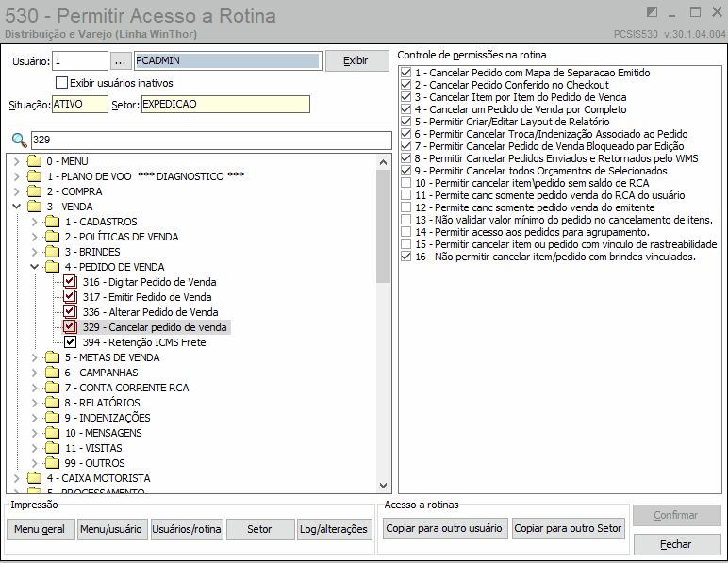Image resolution: width=728 pixels, height=563 pixels.
Task: Click the PCADMIN user name field
Action: pyautogui.click(x=227, y=60)
